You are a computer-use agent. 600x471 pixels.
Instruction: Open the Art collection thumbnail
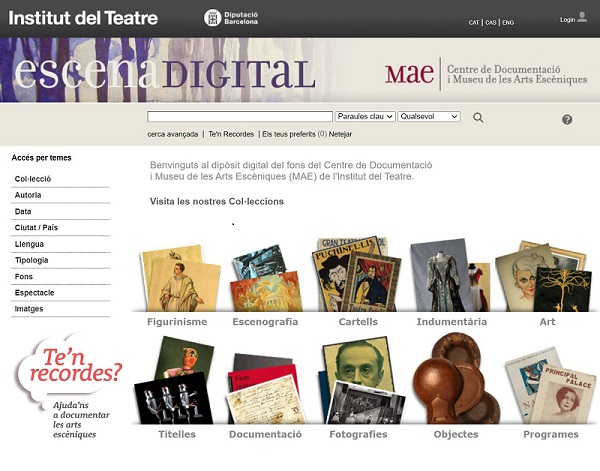(x=543, y=276)
